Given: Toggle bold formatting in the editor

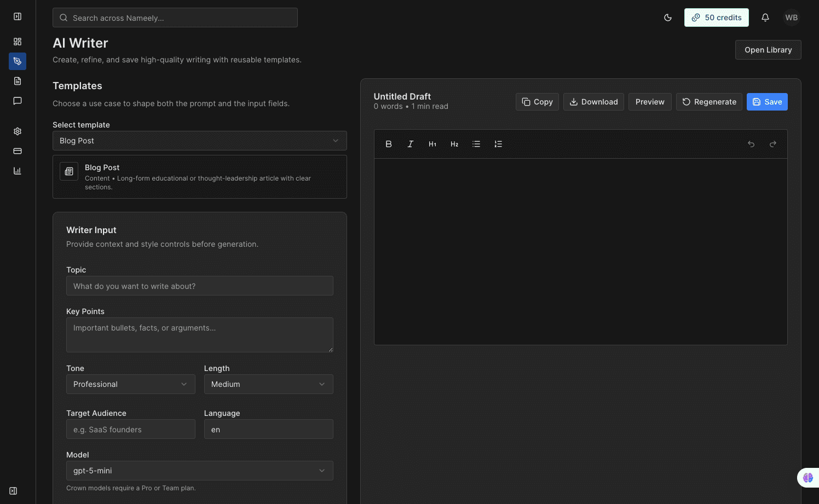Looking at the screenshot, I should [x=389, y=144].
